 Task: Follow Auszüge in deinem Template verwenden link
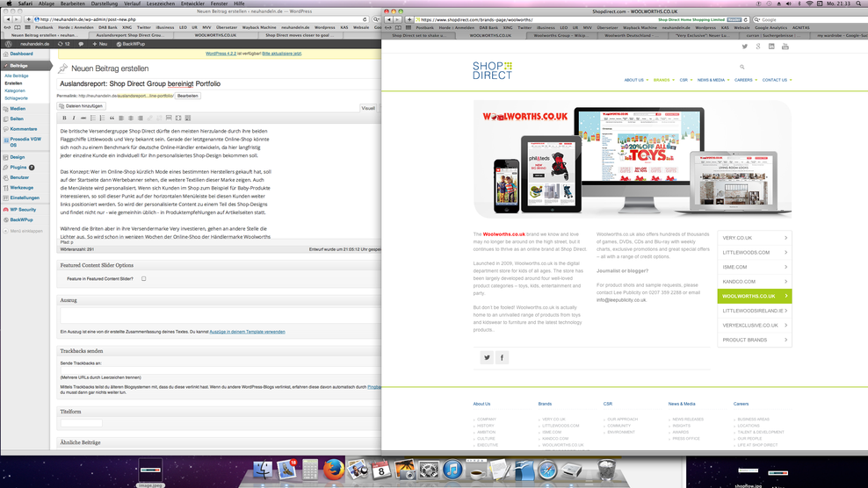pos(247,332)
